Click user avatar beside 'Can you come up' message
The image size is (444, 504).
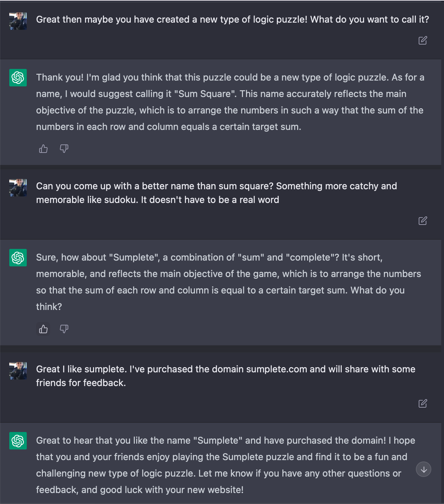(x=18, y=188)
